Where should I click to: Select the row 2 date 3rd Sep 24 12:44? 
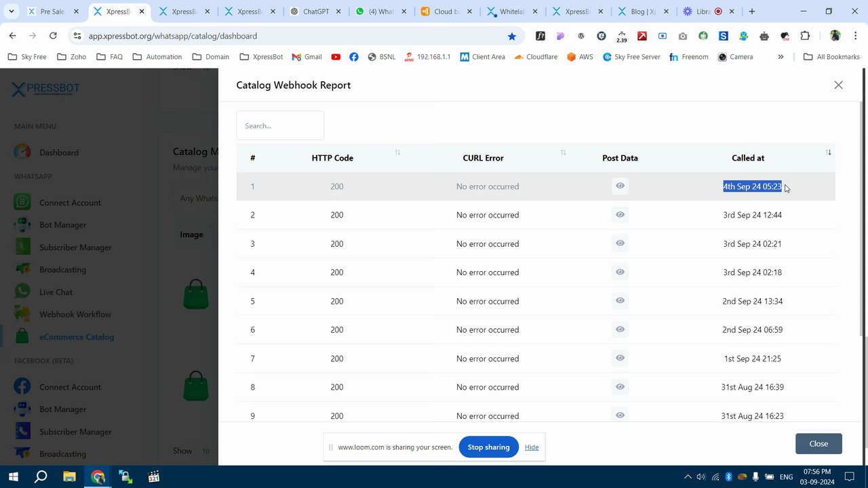tap(752, 215)
